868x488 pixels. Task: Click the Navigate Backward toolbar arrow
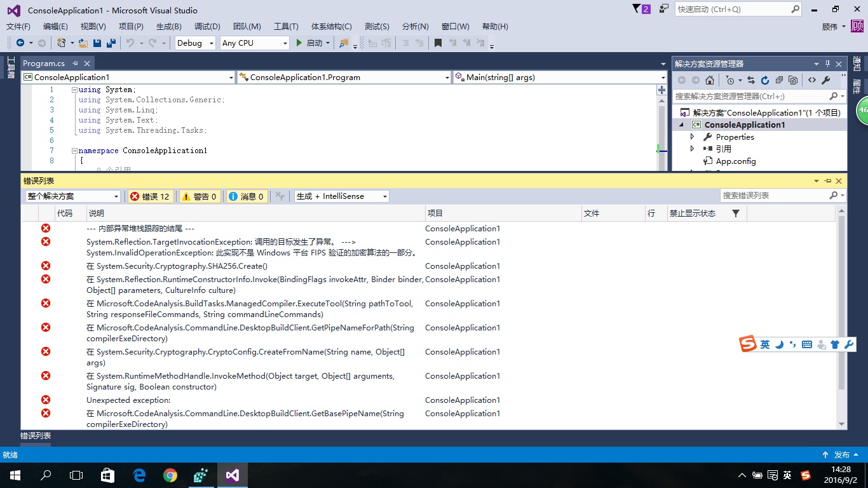click(20, 43)
